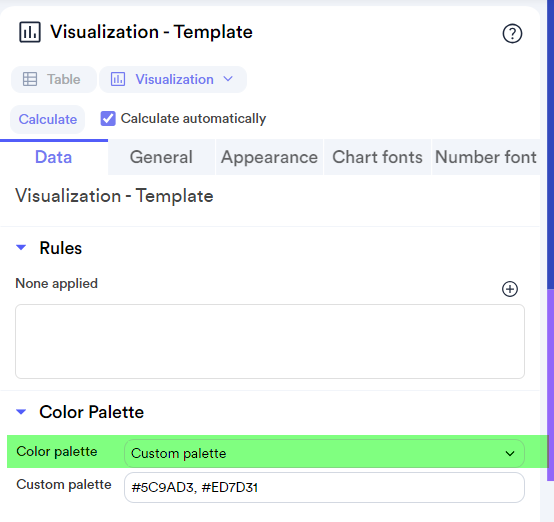Switch to Table view
Screen dimensions: 554x522
click(54, 79)
